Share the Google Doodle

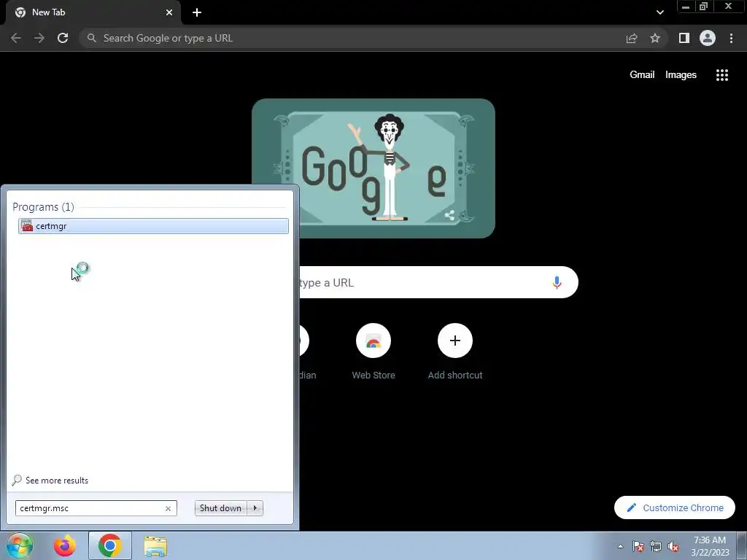coord(449,215)
